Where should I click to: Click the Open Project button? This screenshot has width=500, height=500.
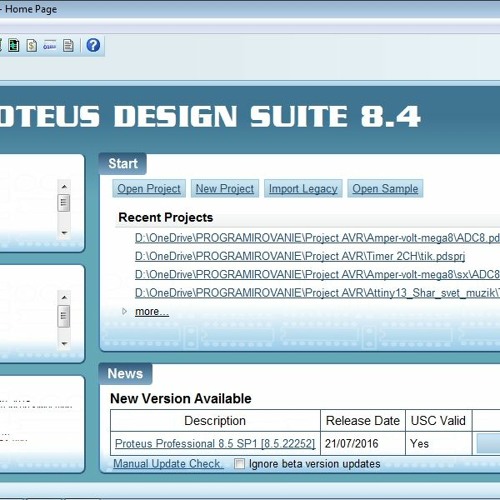[x=149, y=189]
